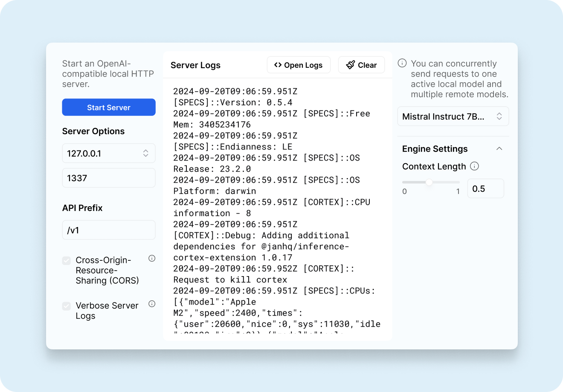Image resolution: width=563 pixels, height=392 pixels.
Task: Click the Context Length slider handle
Action: [x=429, y=182]
